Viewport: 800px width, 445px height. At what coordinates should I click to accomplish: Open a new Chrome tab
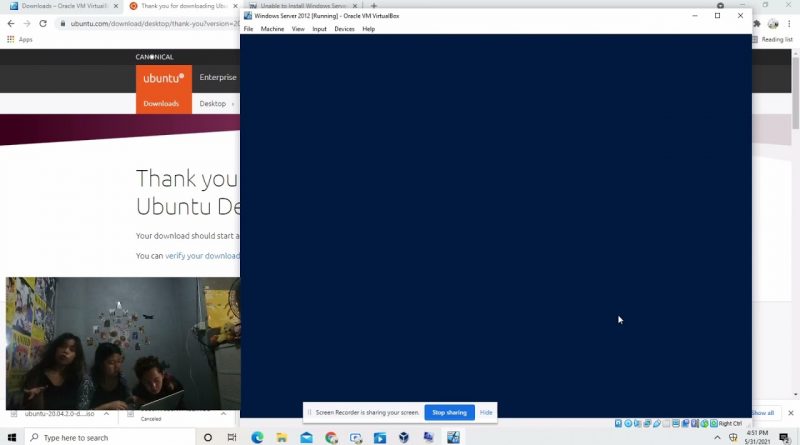coord(373,6)
